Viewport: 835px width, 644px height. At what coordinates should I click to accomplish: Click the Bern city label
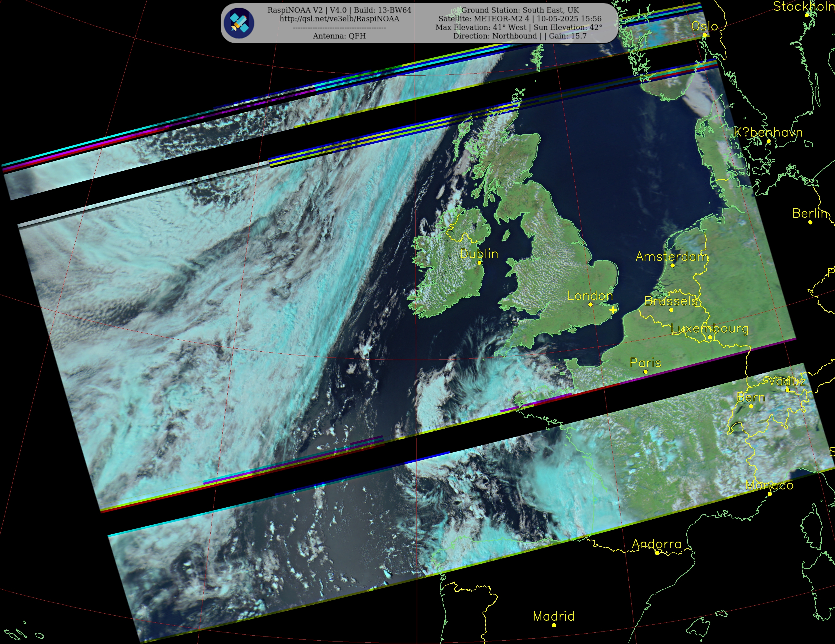click(x=751, y=398)
